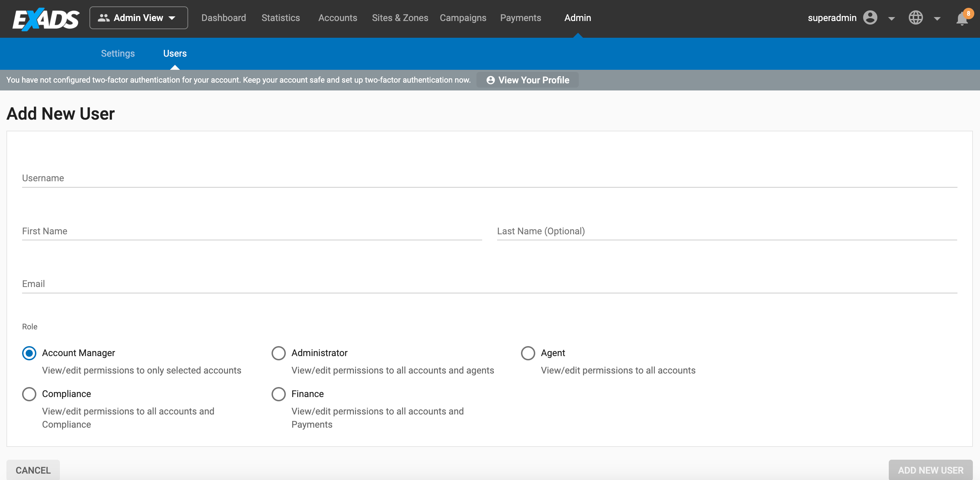Select the Agent role radio button
The height and width of the screenshot is (480, 980).
527,353
